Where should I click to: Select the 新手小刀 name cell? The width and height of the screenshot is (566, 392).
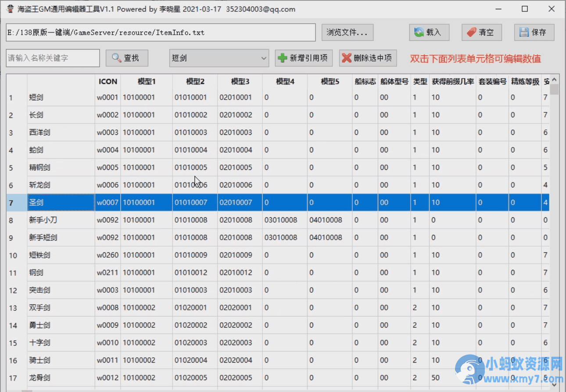point(61,220)
